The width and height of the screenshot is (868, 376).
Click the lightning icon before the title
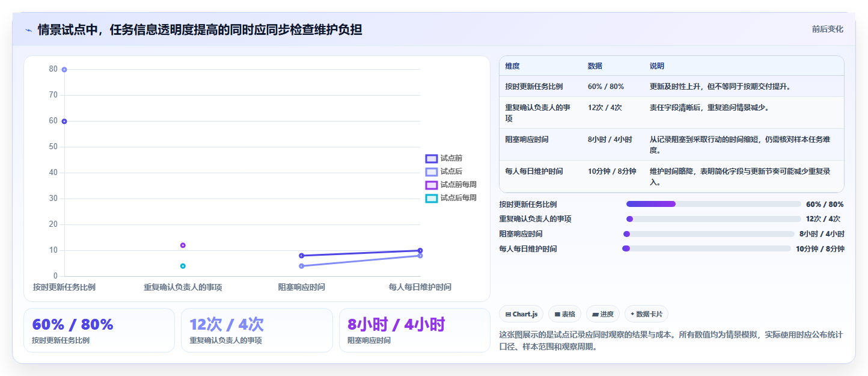tap(29, 30)
